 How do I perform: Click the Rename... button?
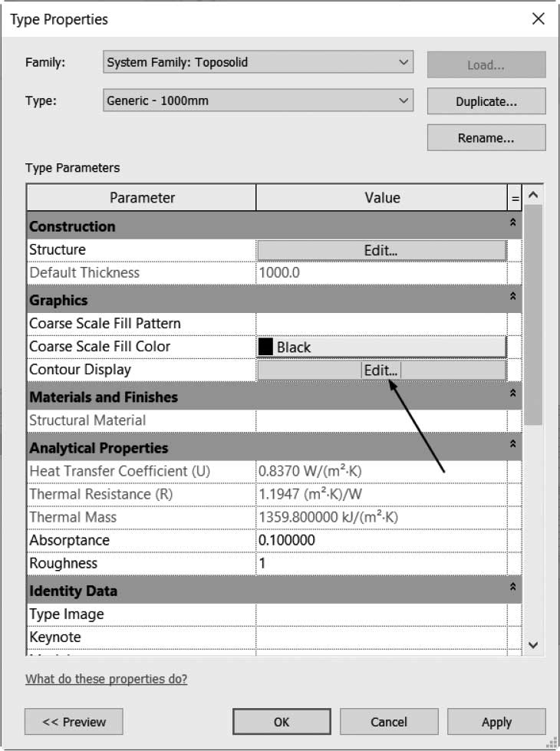pos(486,138)
